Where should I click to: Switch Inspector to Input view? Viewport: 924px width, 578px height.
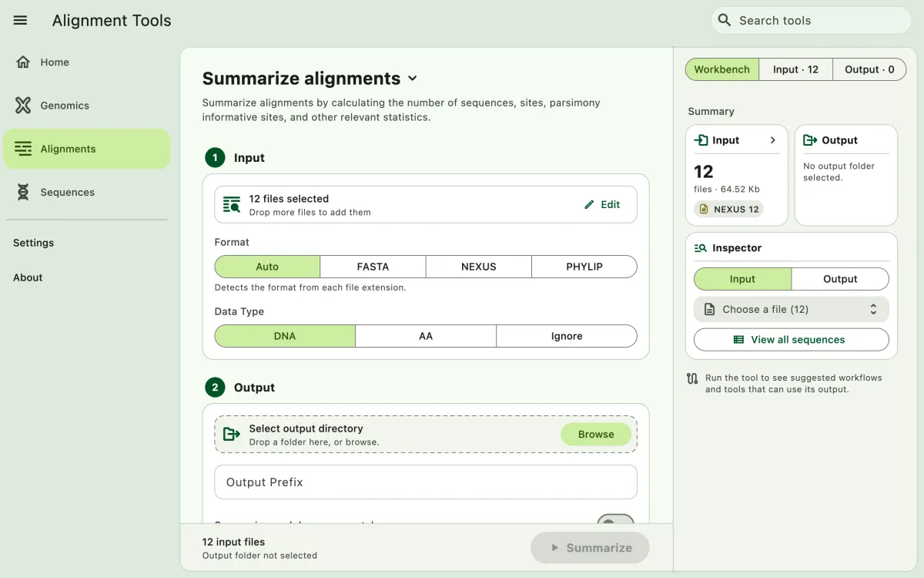[x=742, y=279]
